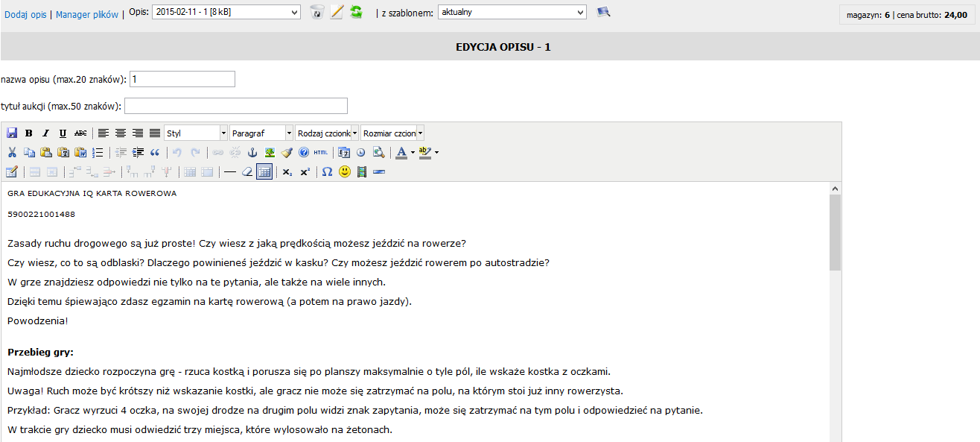
Task: Insert a blockquote
Action: [155, 153]
